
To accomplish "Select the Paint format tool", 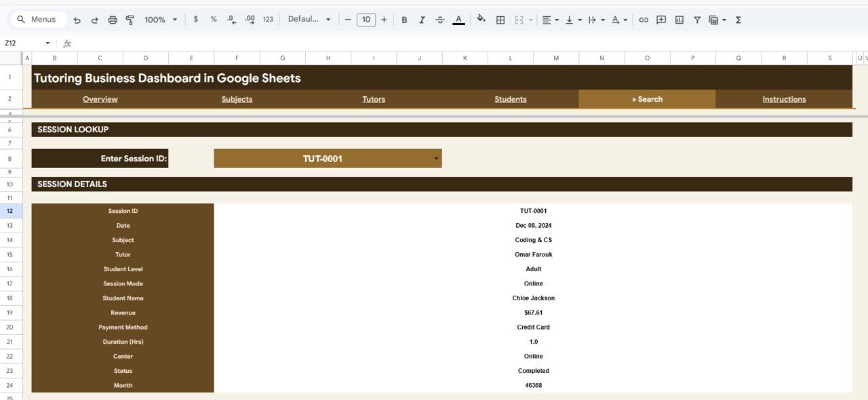I will click(x=130, y=20).
